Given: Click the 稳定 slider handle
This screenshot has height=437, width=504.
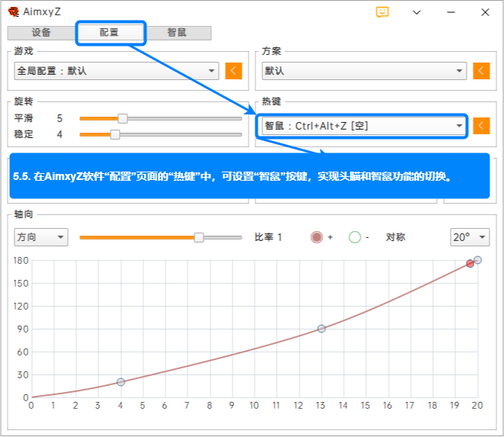Looking at the screenshot, I should (x=115, y=134).
